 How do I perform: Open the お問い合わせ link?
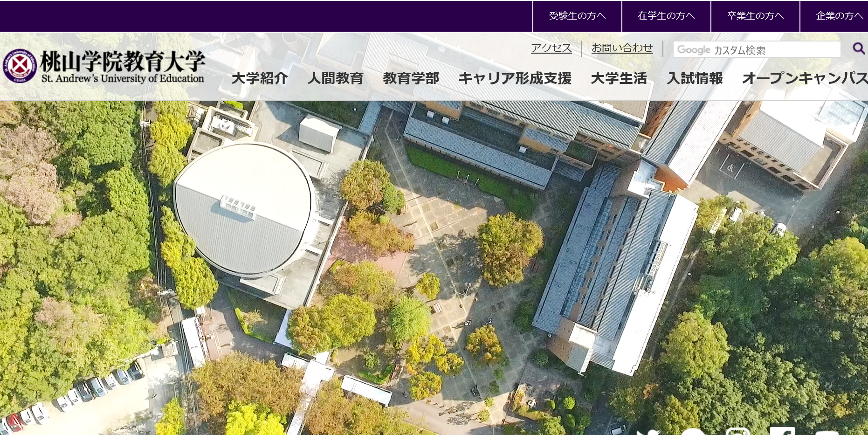click(x=622, y=48)
